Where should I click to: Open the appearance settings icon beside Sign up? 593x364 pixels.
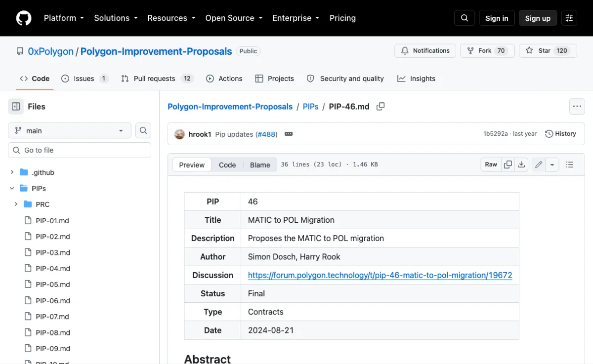569,18
